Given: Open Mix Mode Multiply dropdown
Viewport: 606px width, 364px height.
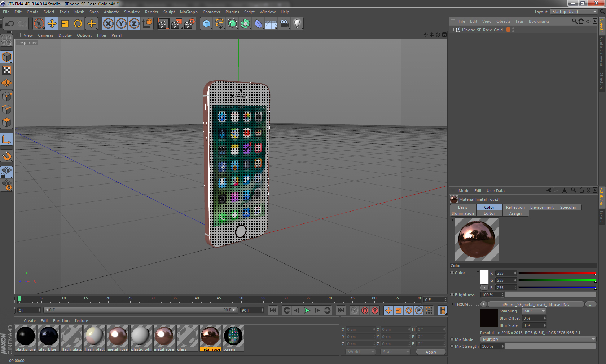Looking at the screenshot, I should pos(538,339).
